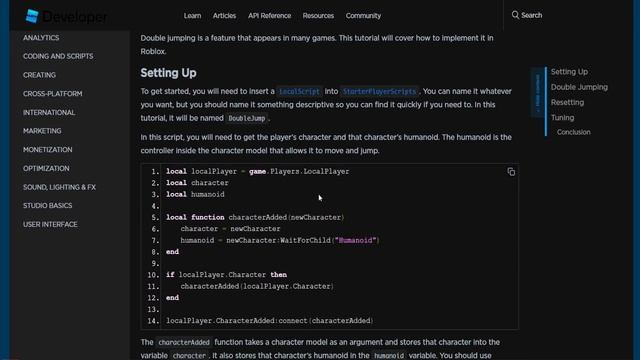Follow the LocalScript inline link
640x360 pixels.
click(299, 91)
